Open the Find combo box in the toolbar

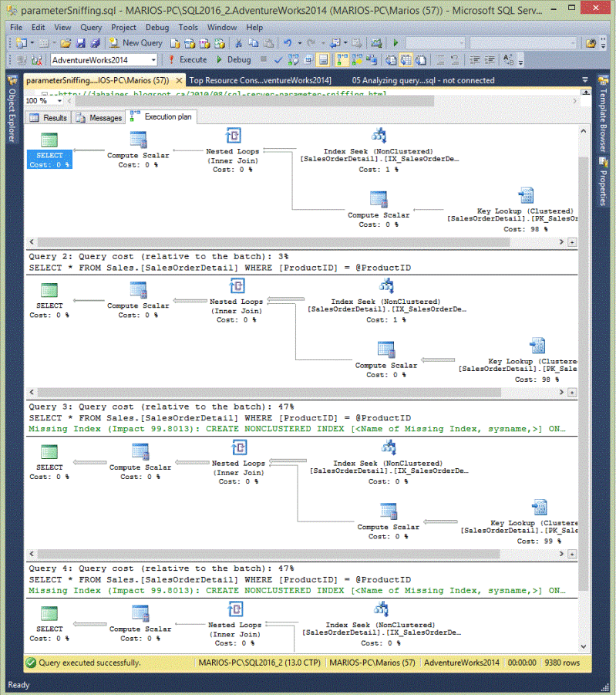(x=523, y=43)
